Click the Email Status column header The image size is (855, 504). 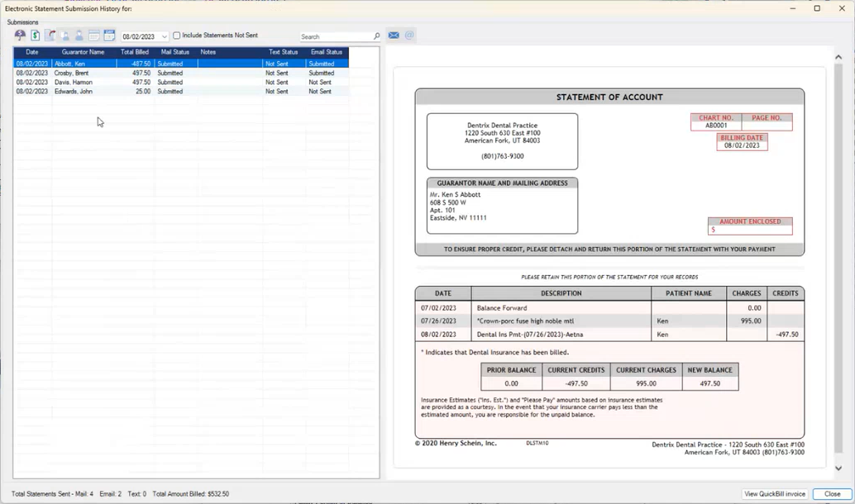[x=327, y=52]
